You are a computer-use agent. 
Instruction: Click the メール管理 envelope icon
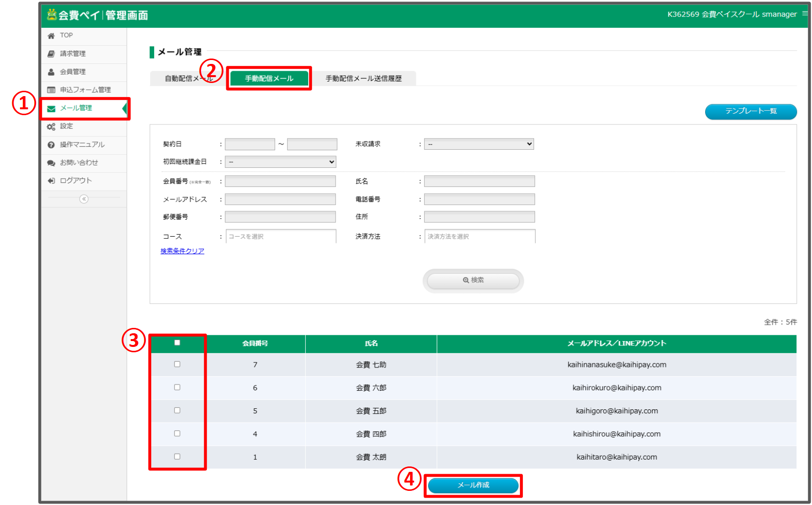(x=51, y=108)
